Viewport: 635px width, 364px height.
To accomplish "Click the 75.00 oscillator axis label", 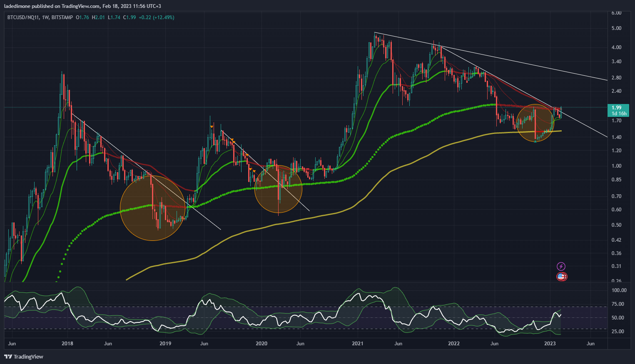I will tap(618, 304).
